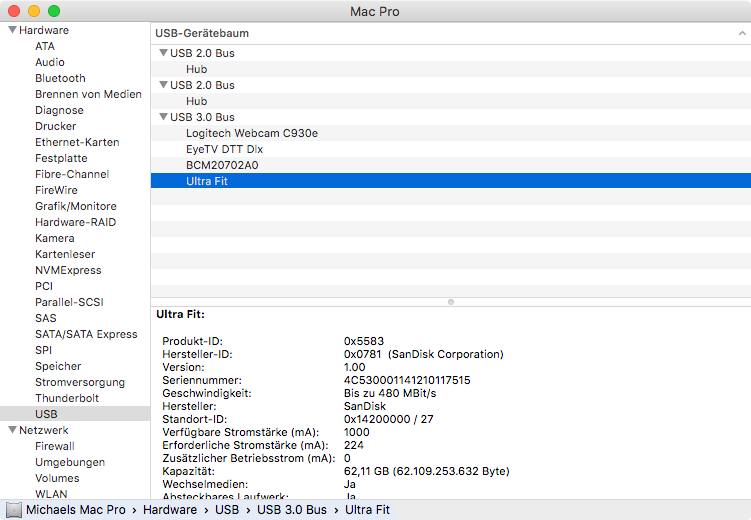Screen dimensions: 751x520
Task: Click the Mac Pro computer icon in path bar
Action: coord(13,510)
